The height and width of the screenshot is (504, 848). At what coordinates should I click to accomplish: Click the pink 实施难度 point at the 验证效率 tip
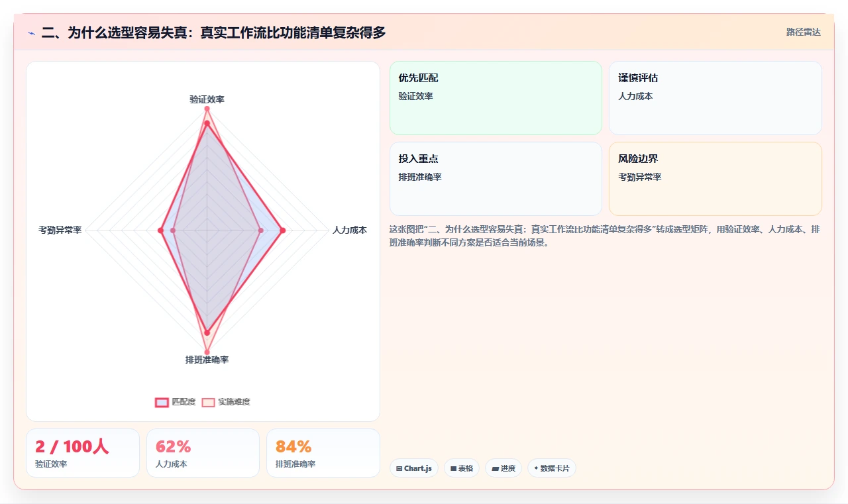tap(207, 109)
